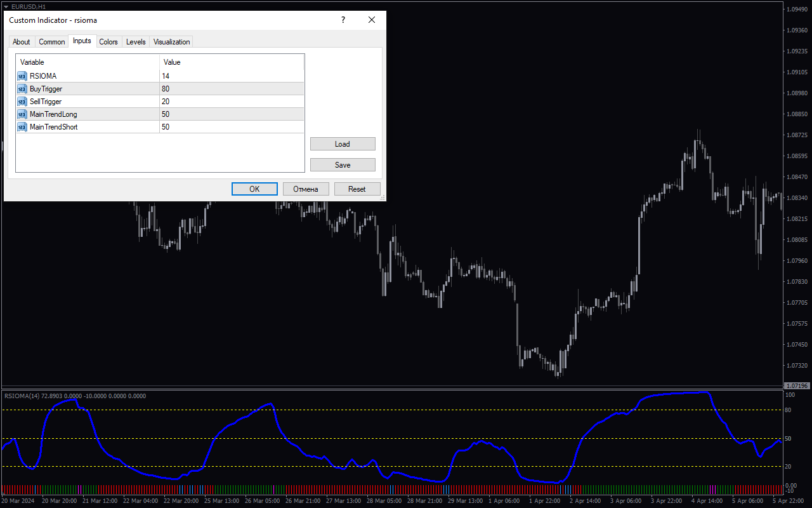This screenshot has width=812, height=508.
Task: Open the Levels tab
Action: (x=136, y=42)
